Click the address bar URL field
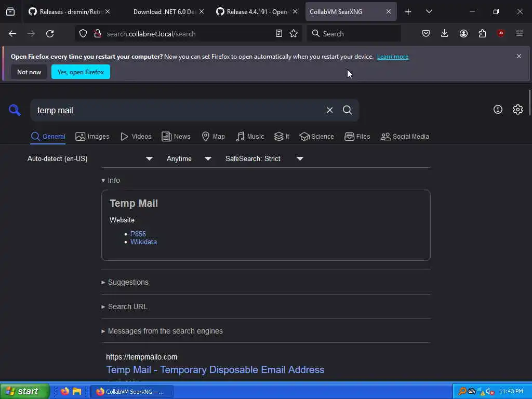532x399 pixels. [x=188, y=34]
